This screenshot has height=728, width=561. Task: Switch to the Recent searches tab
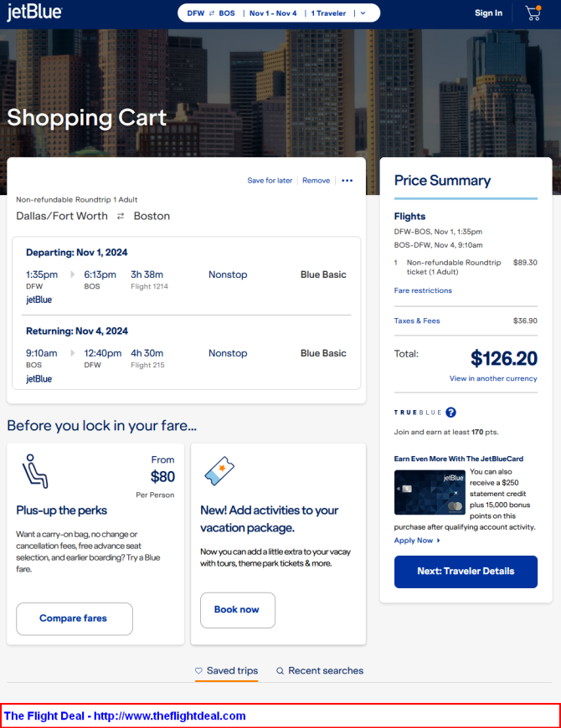[x=320, y=671]
